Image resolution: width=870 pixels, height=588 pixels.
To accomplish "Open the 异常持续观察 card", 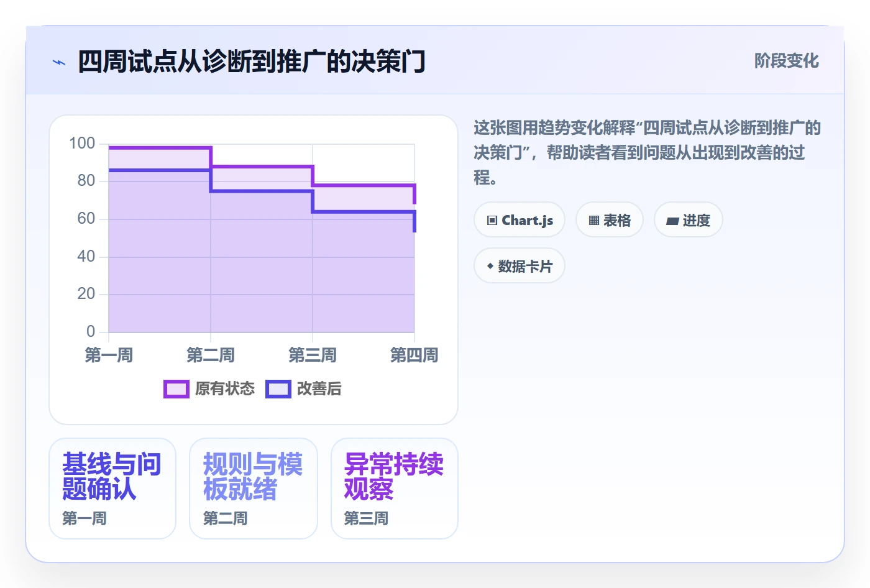I will pos(395,489).
